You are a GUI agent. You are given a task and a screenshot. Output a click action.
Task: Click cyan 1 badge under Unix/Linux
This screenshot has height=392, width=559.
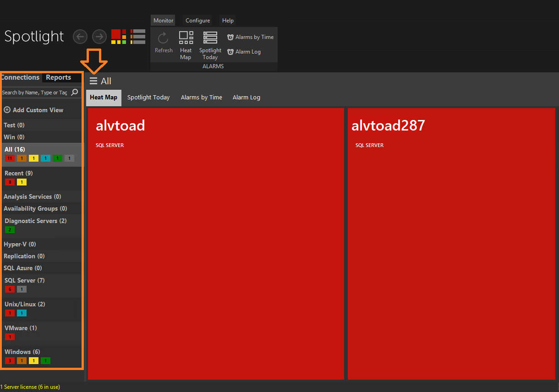[22, 313]
